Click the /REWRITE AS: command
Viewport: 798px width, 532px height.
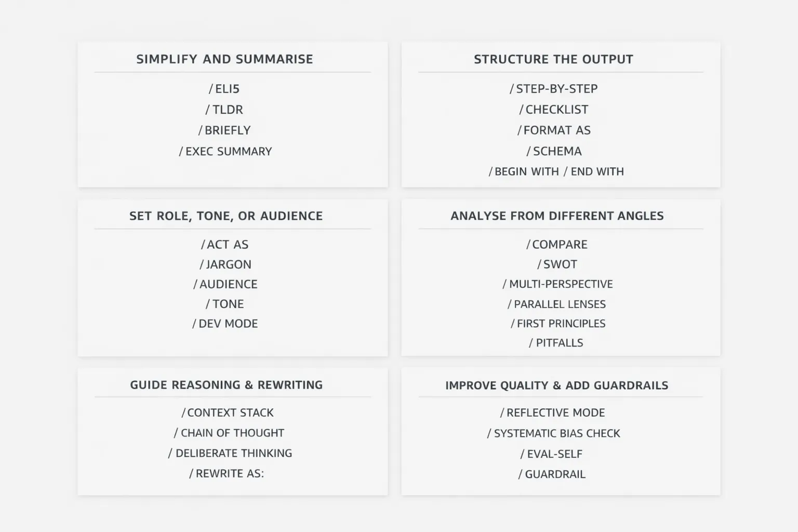click(x=227, y=473)
